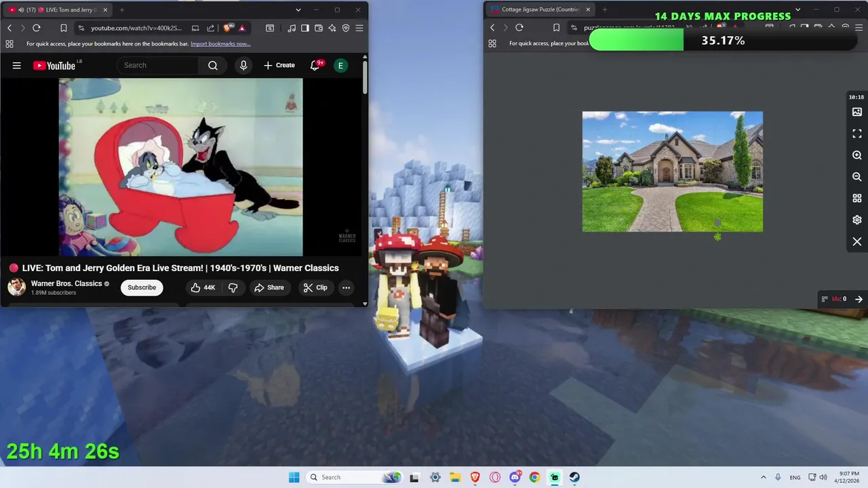Mute the YouTube tab via its speaker icon
Screen dimensions: 868x488
[22, 9]
